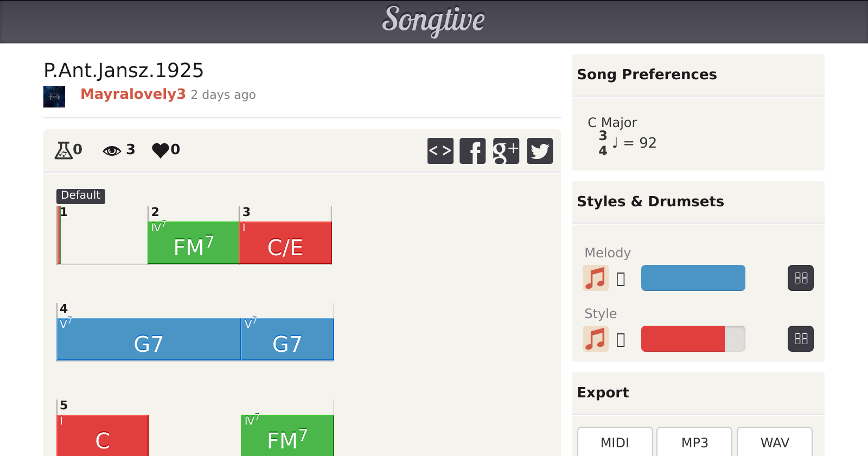Click the Songtive logo in the header
The height and width of the screenshot is (456, 868).
[x=433, y=21]
